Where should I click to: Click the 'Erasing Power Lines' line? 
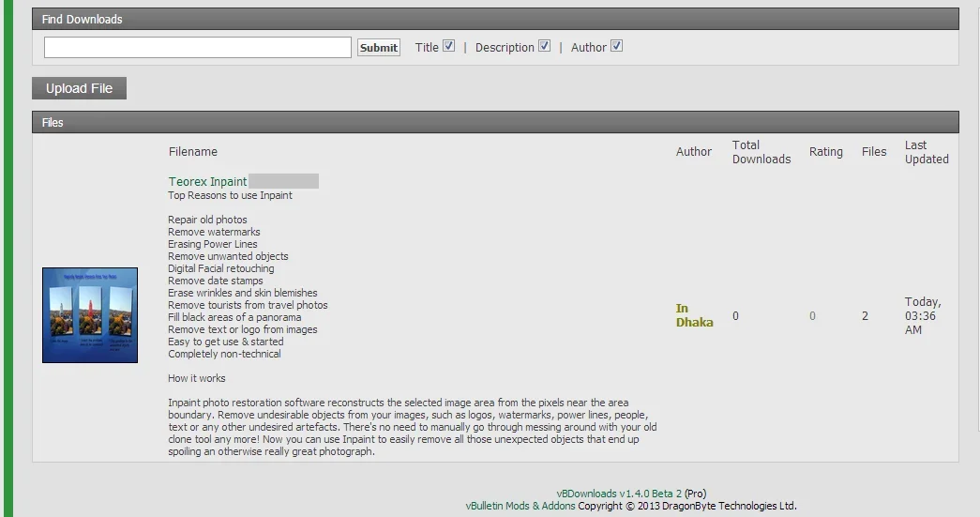click(x=213, y=244)
